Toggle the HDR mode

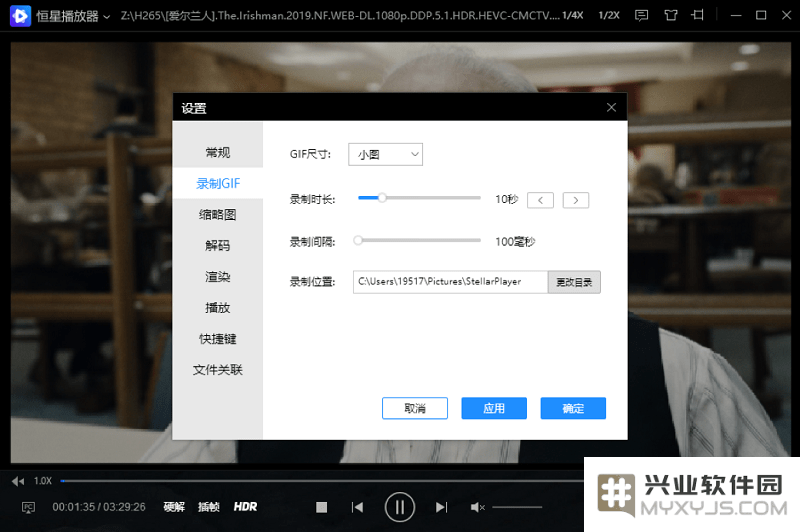tap(245, 506)
